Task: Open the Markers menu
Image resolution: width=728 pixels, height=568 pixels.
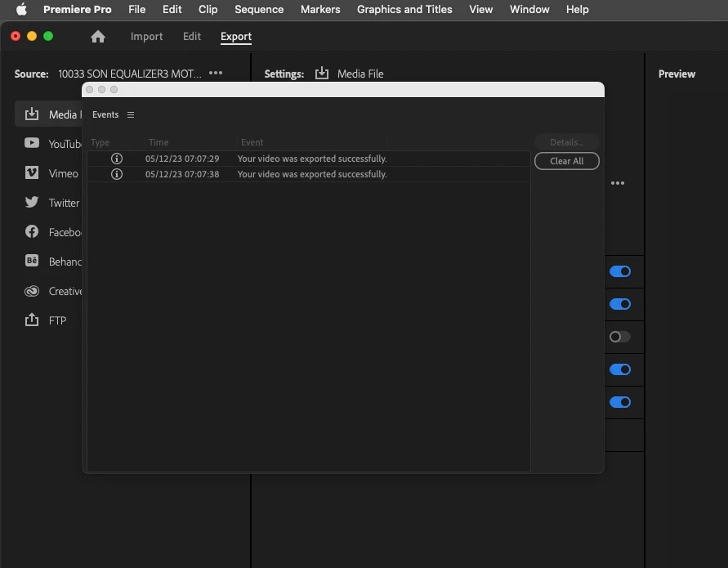Action: (320, 9)
